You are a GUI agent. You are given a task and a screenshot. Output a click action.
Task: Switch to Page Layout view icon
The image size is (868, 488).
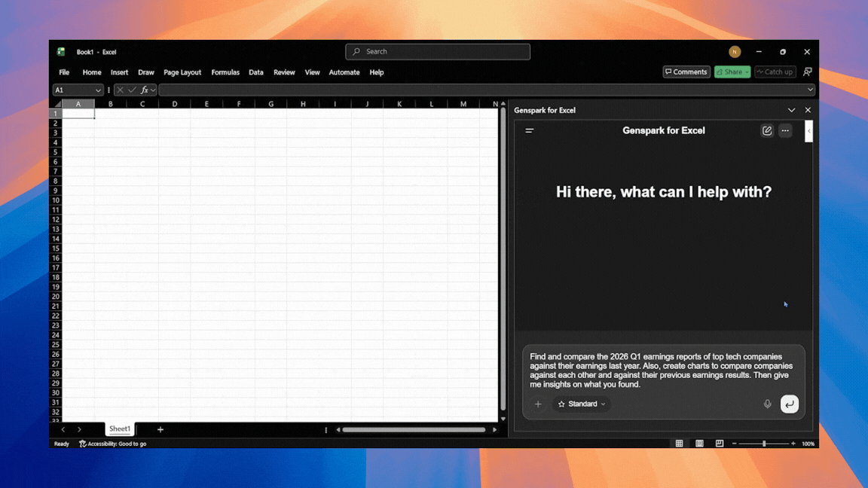coord(700,444)
